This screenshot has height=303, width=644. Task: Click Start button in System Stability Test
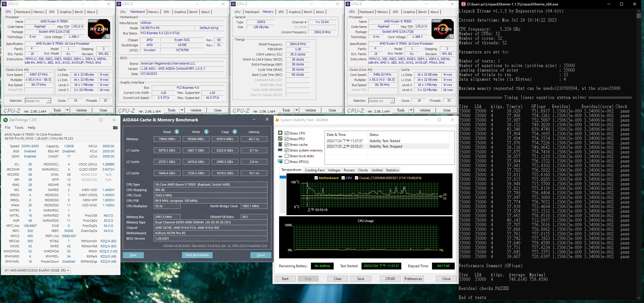coord(285,279)
